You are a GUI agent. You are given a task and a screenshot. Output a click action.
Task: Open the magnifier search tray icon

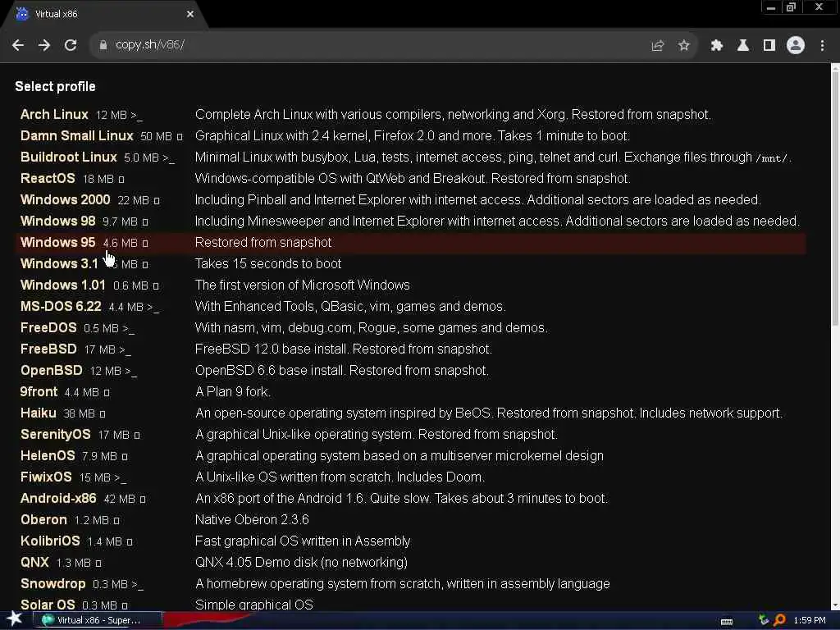[779, 620]
